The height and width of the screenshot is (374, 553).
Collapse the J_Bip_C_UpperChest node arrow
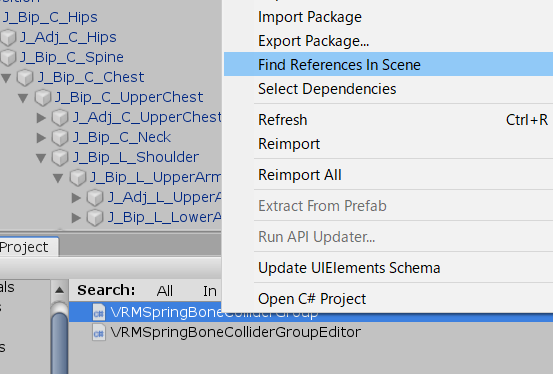coord(23,98)
